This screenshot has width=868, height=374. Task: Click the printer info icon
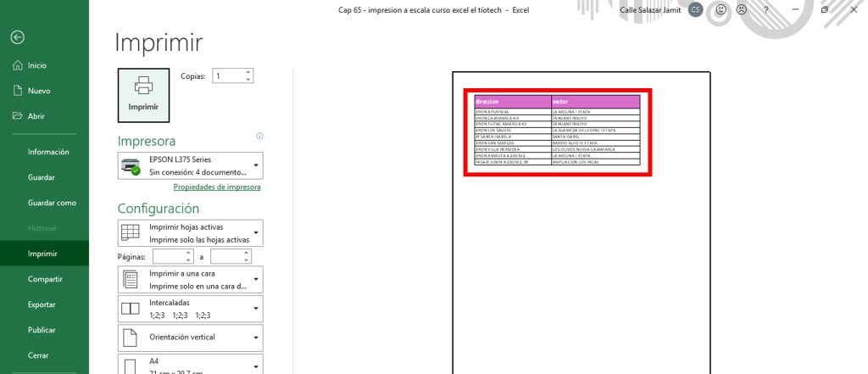[259, 136]
